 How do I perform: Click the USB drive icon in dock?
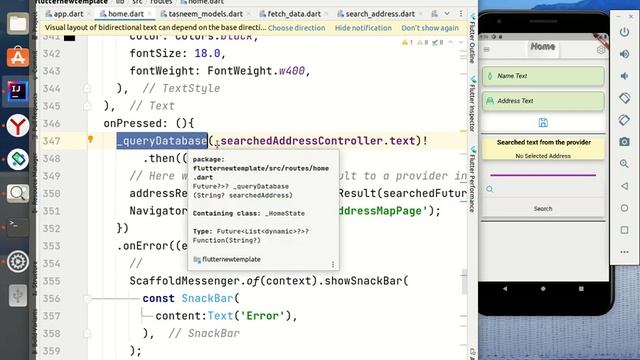click(x=18, y=295)
